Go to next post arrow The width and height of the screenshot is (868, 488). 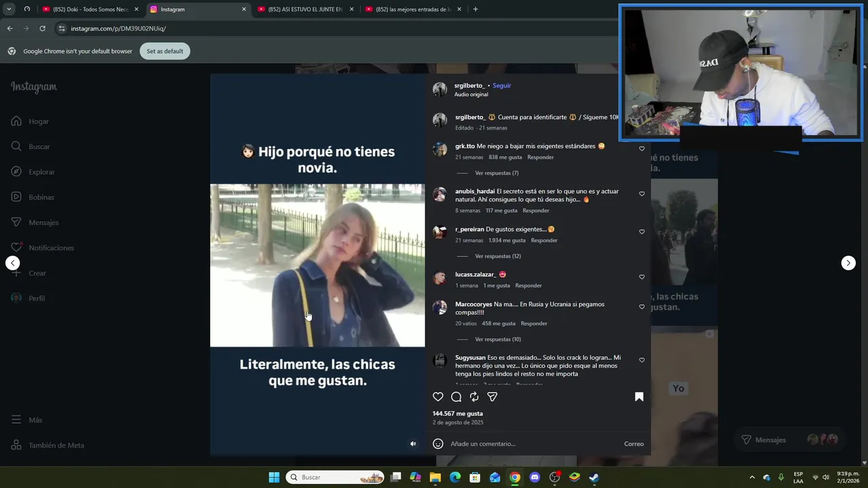coord(848,263)
